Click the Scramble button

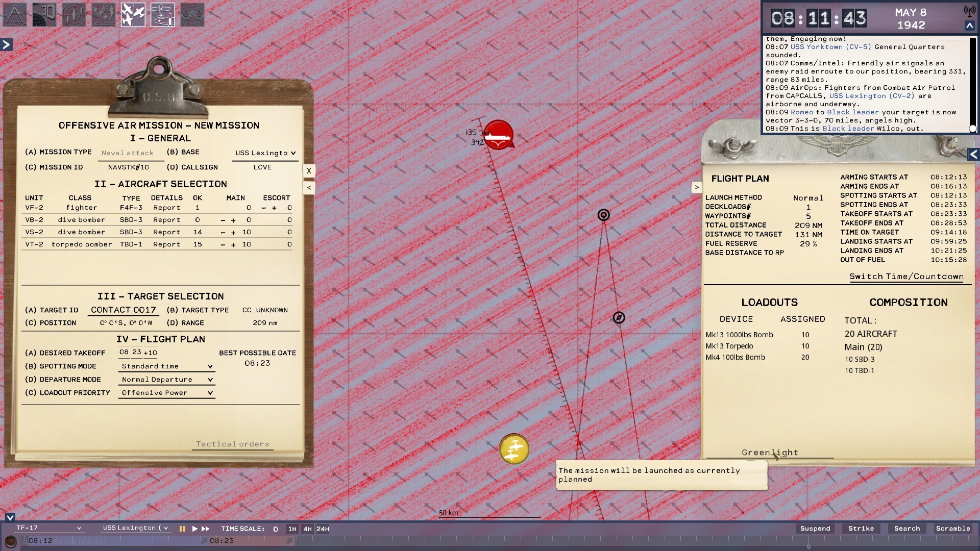tap(953, 529)
